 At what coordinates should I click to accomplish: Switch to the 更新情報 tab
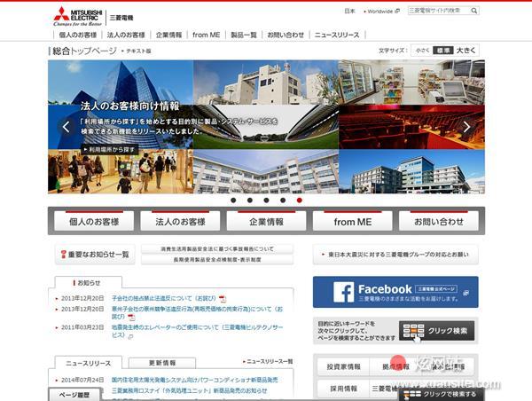click(x=161, y=363)
